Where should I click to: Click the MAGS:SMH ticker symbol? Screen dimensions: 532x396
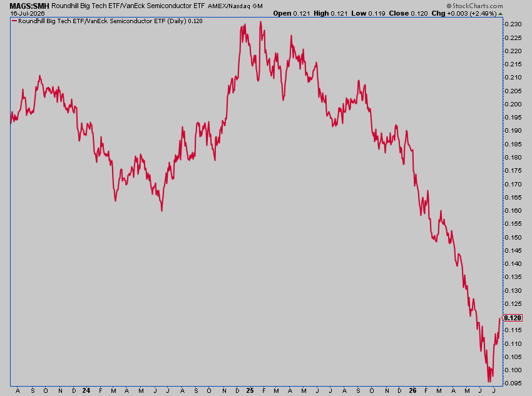click(29, 6)
